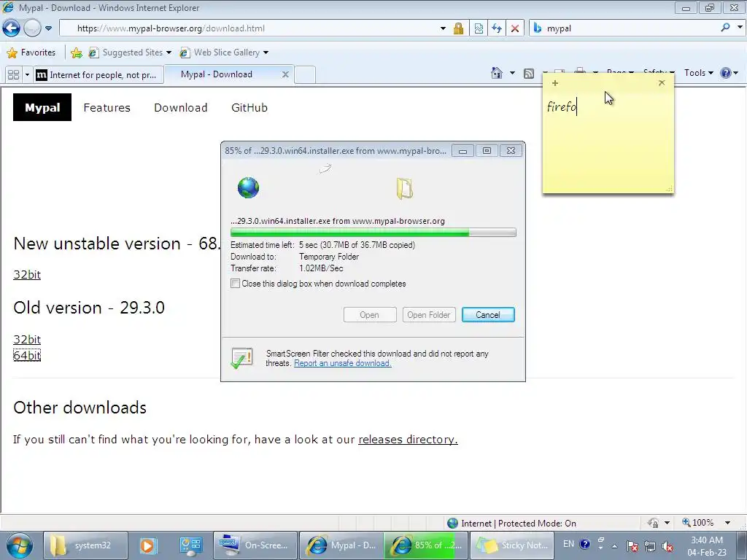Image resolution: width=747 pixels, height=560 pixels.
Task: Click the muted volume tray icon
Action: (x=668, y=545)
